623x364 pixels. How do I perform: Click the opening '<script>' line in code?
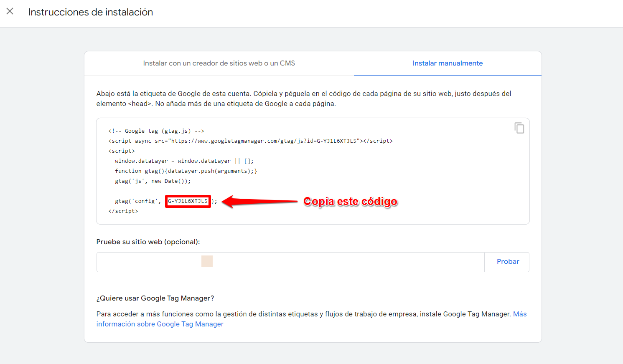pyautogui.click(x=122, y=151)
